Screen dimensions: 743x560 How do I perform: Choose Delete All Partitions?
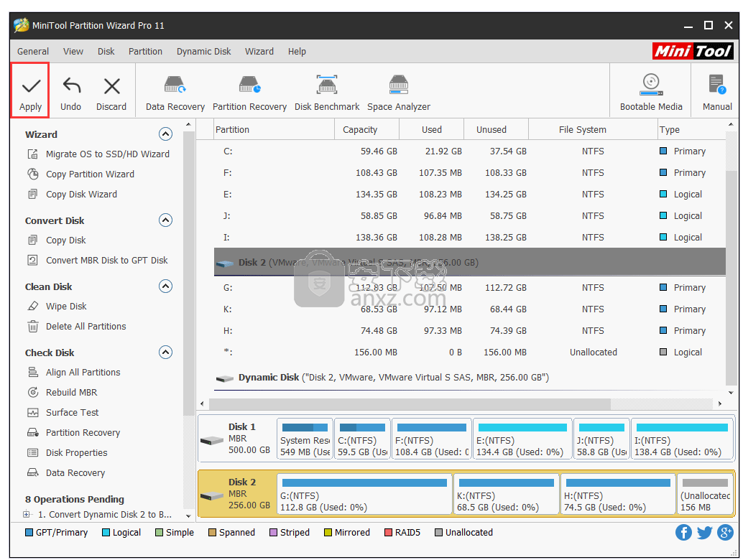(76, 326)
